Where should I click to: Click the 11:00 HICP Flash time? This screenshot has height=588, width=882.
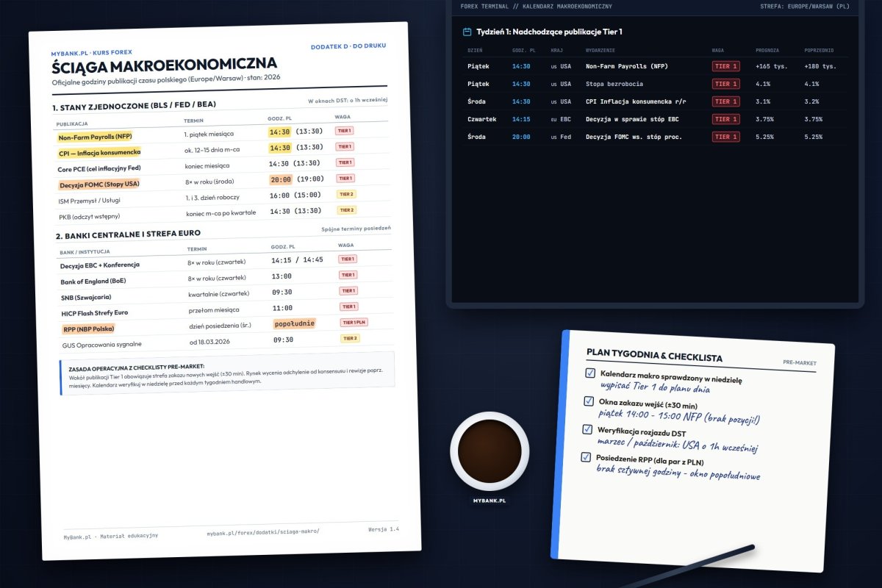283,308
